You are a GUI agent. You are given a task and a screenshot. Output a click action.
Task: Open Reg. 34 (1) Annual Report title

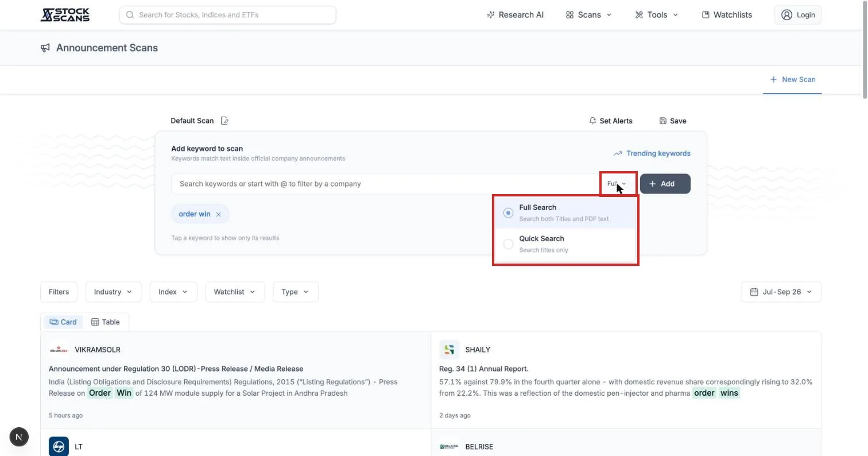[484, 369]
